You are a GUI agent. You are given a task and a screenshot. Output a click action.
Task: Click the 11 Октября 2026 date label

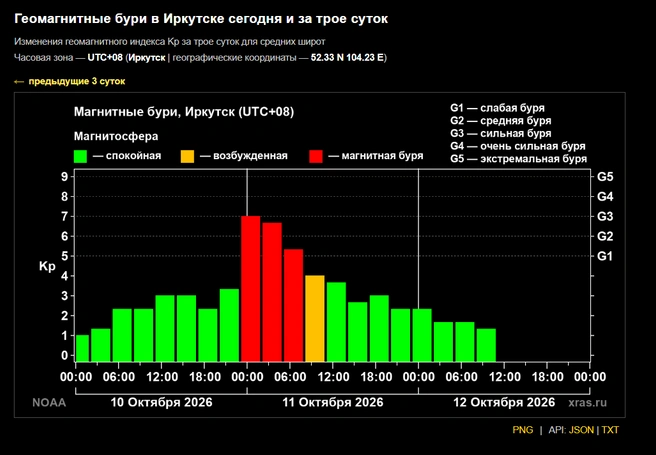(333, 402)
